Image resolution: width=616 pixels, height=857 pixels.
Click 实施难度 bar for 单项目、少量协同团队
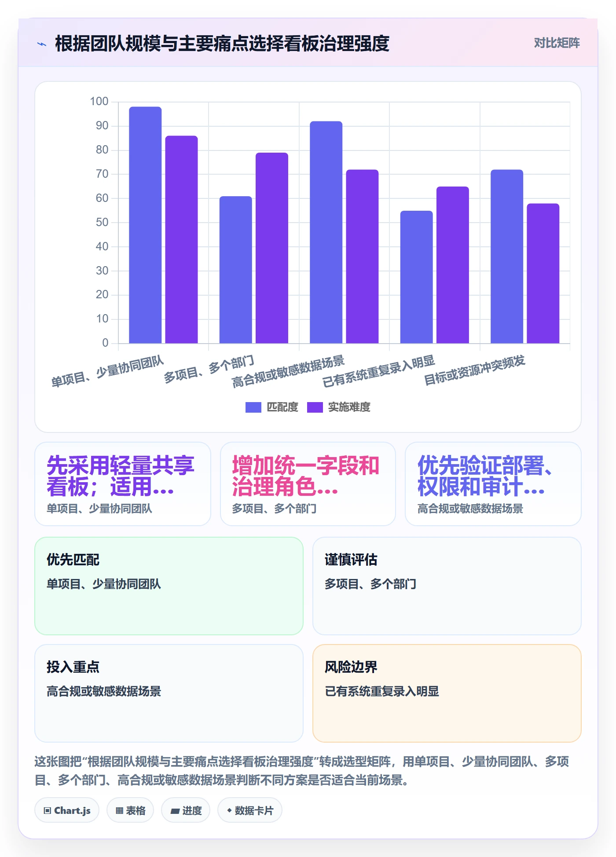181,239
